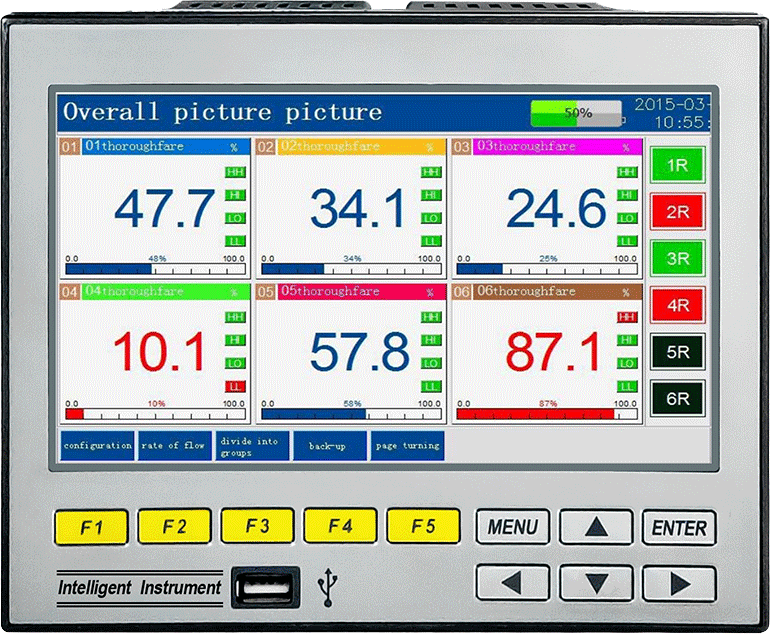Toggle the 1R relay indicator

pos(677,165)
